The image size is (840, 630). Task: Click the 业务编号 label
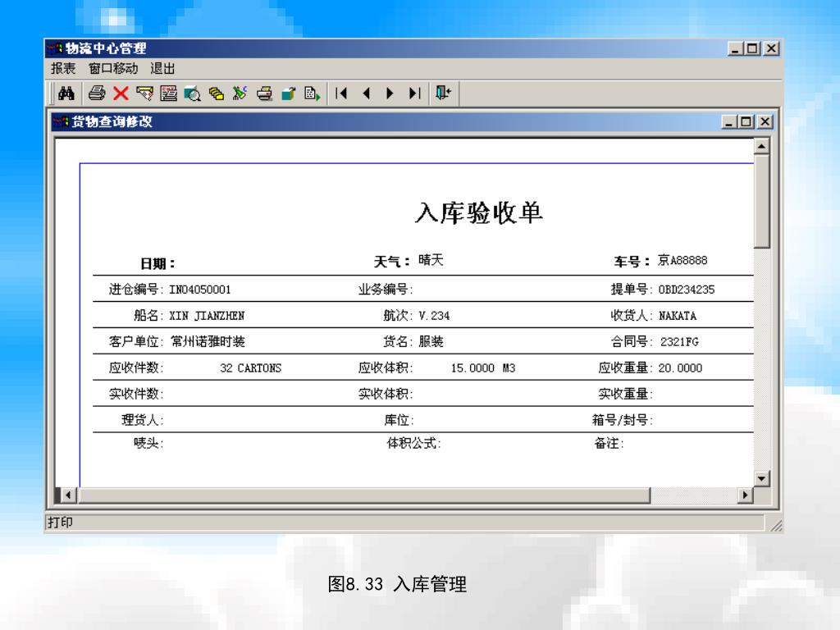coord(386,290)
